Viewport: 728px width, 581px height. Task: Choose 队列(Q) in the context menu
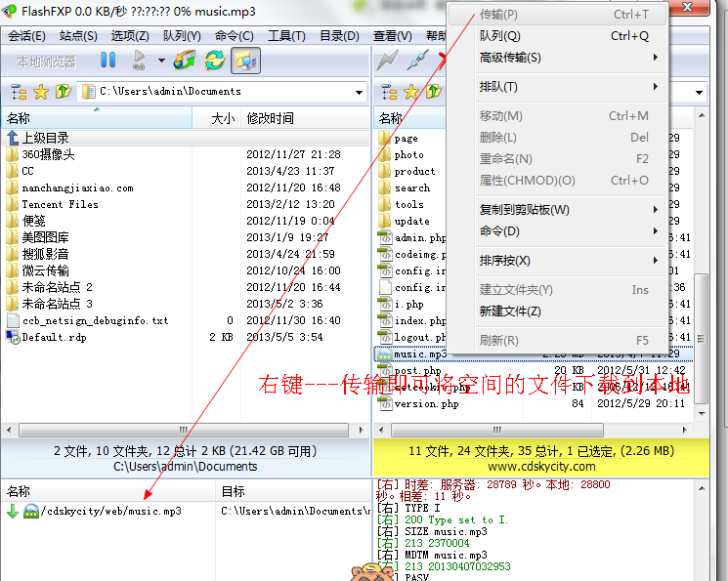(558, 36)
